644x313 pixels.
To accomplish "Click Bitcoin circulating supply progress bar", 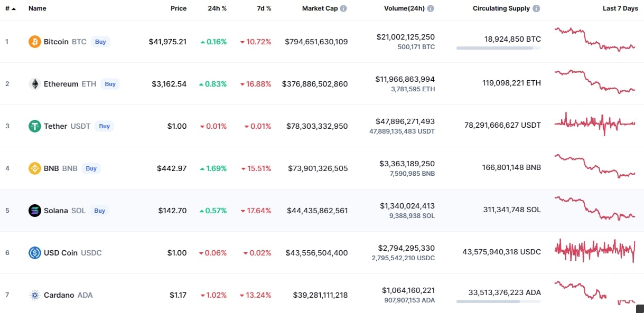I will click(x=499, y=48).
